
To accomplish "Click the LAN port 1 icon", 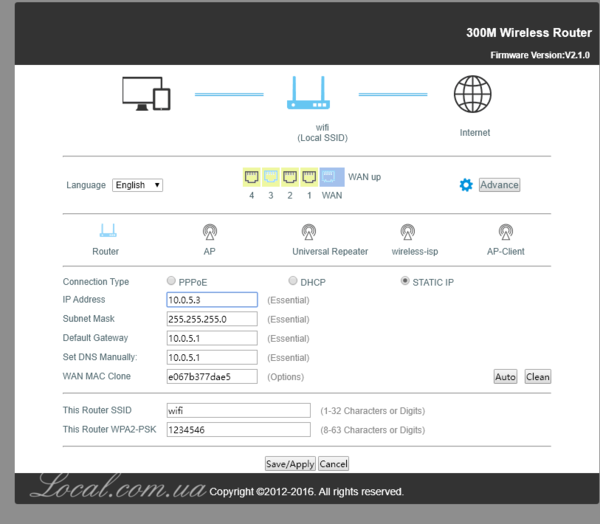I will tap(309, 177).
